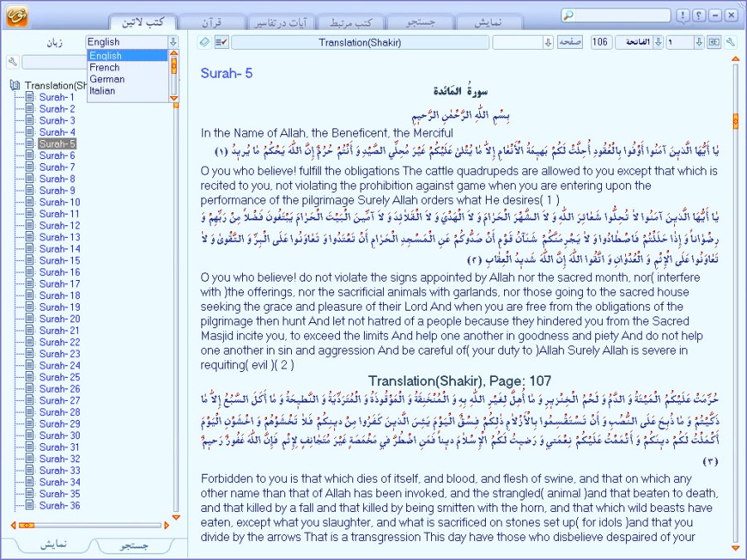Open the نمایش tab in the top bar
This screenshot has height=560, width=747.
pos(488,22)
